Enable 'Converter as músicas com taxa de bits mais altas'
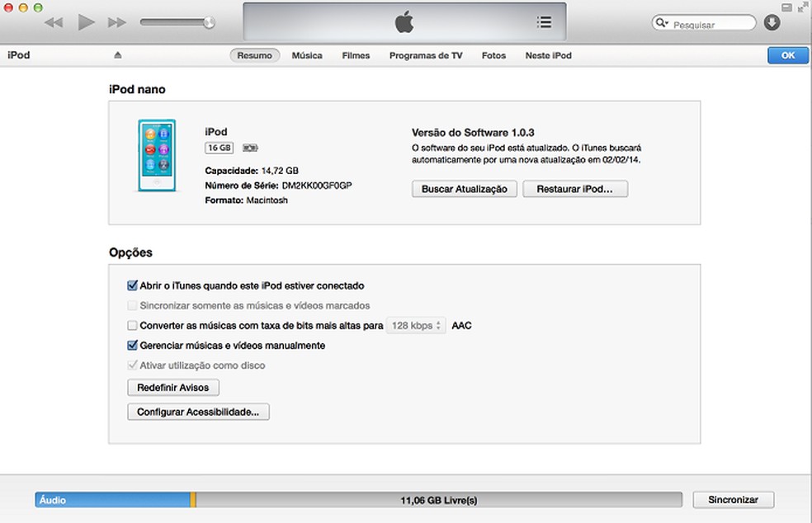The height and width of the screenshot is (523, 812). pos(132,325)
